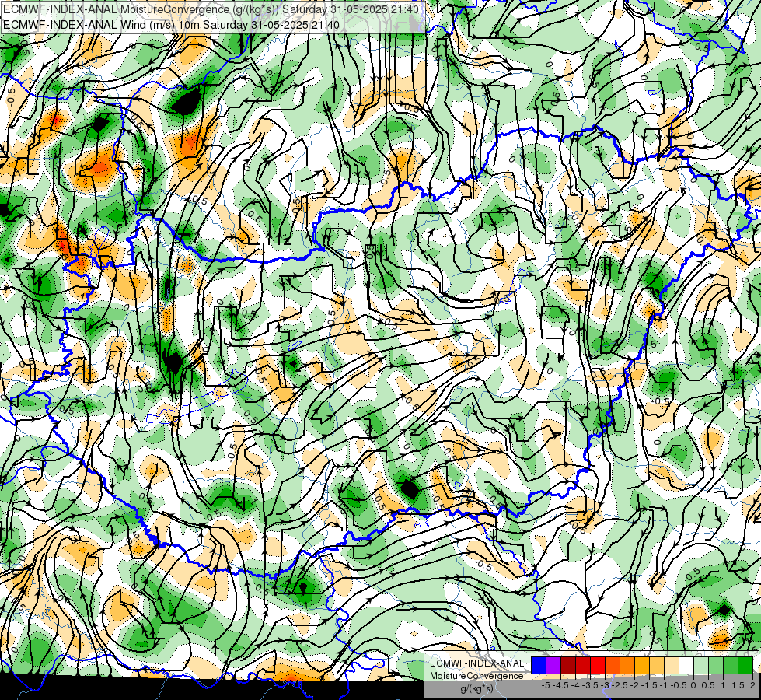Click the orange swatch between -2.5 and -2
This screenshot has width=761, height=700.
coord(627,665)
